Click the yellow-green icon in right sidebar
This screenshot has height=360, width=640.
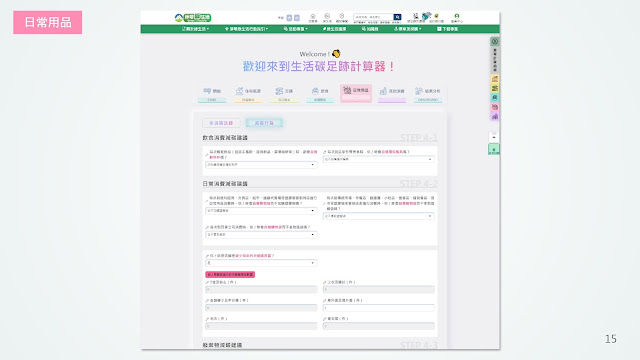[495, 88]
